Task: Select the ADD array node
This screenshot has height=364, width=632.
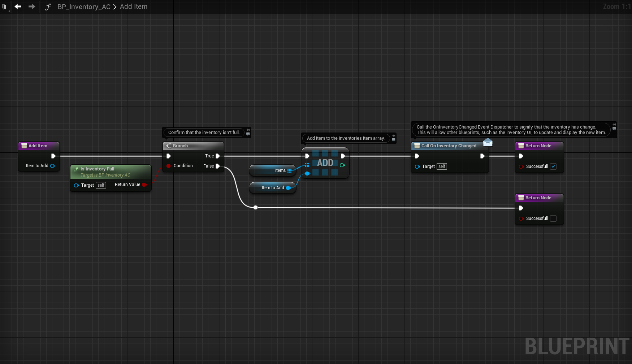Action: point(325,163)
